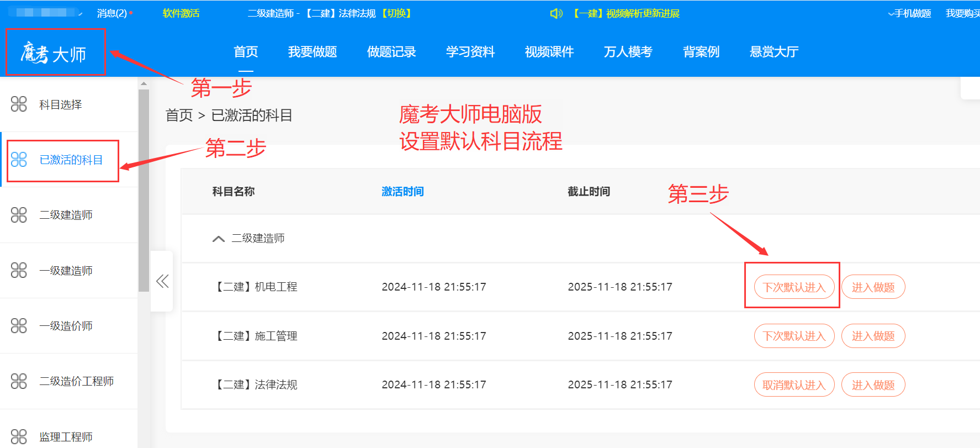Click 首页 in the breadcrumb
Viewport: 980px width, 448px height.
[179, 115]
